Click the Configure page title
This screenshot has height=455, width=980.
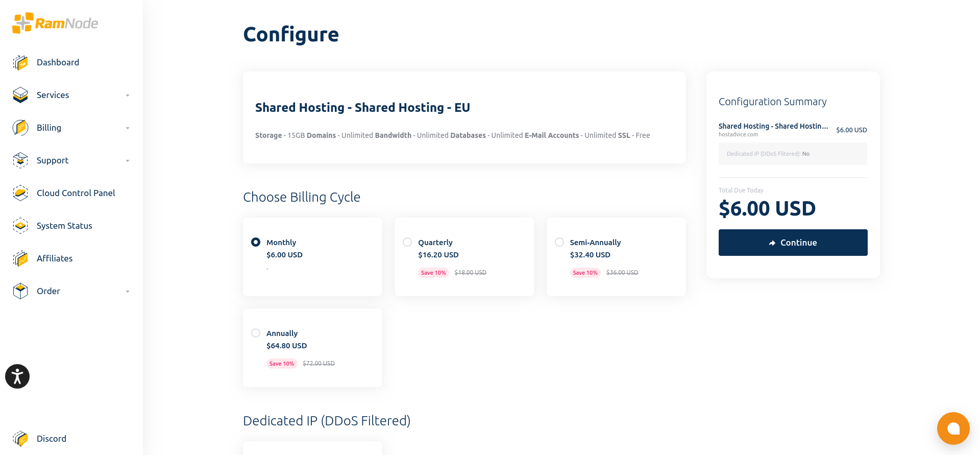[x=291, y=35]
